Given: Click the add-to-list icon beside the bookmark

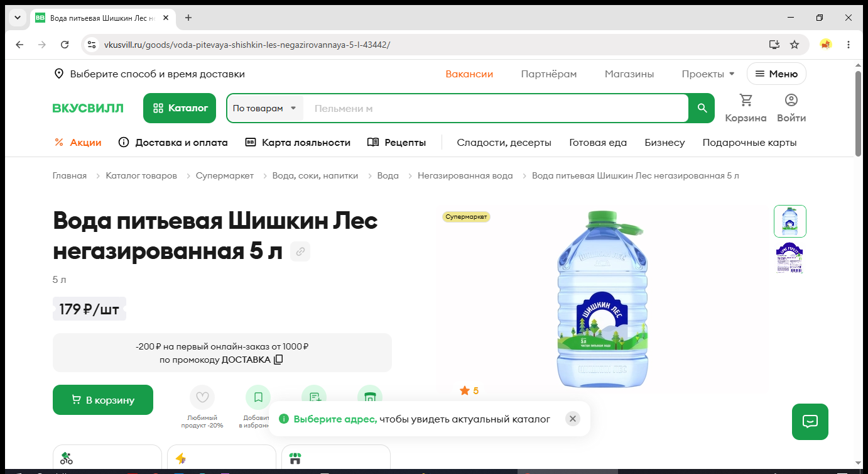Looking at the screenshot, I should pos(314,397).
